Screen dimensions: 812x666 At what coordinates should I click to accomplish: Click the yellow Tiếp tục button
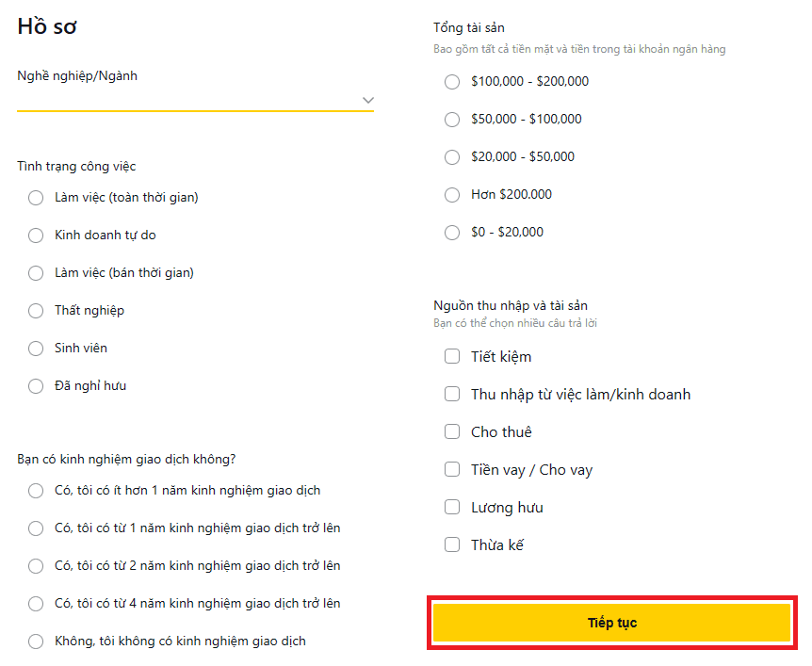(x=611, y=623)
